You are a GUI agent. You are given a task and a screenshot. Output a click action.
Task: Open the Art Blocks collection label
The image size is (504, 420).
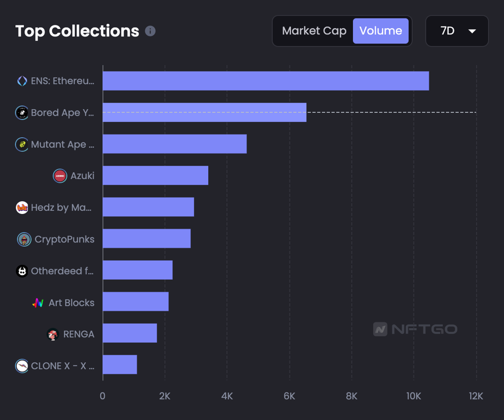pyautogui.click(x=71, y=303)
